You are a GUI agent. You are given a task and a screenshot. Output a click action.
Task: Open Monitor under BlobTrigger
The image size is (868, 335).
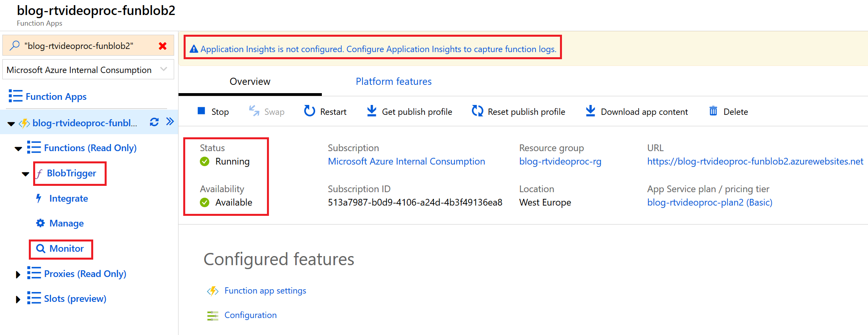pos(66,249)
